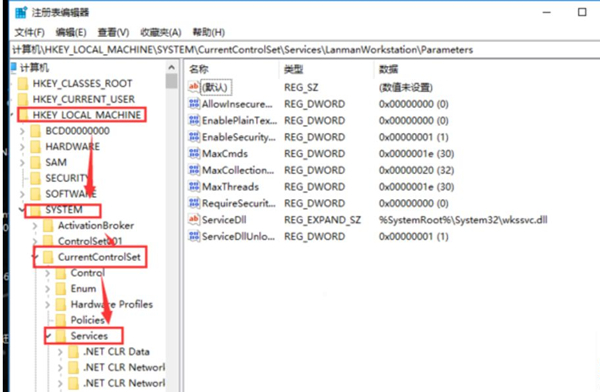This screenshot has height=392, width=600.
Task: Click the HKEY_CLASSES_ROOT folder icon
Action: (23, 83)
